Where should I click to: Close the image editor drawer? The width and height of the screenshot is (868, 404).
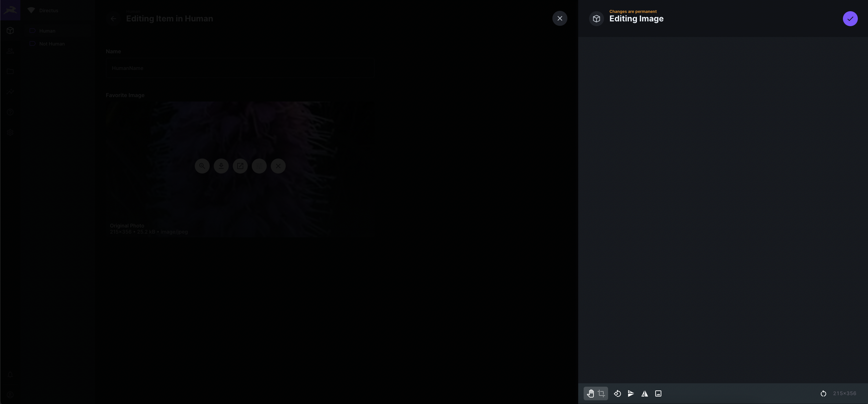point(560,18)
